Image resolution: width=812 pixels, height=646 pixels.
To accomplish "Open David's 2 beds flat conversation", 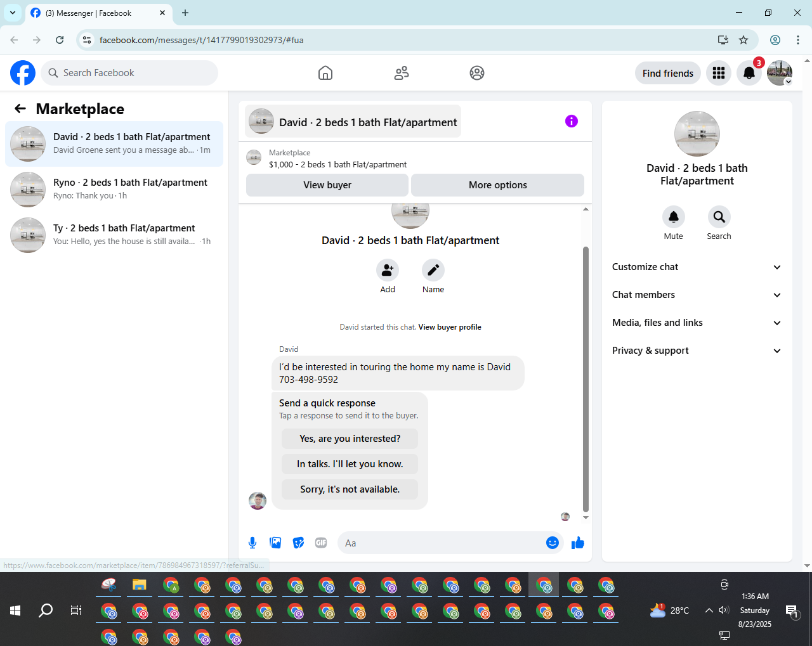I will tap(114, 144).
